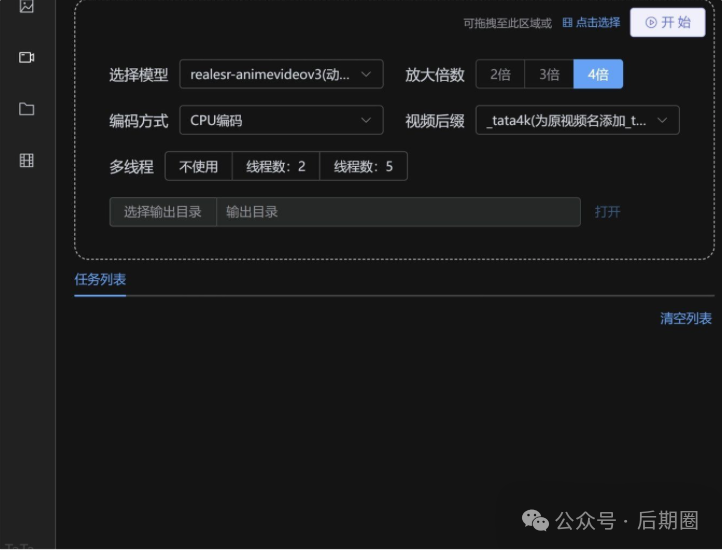722x550 pixels.
Task: Select 不使用 multithreading option
Action: [198, 166]
